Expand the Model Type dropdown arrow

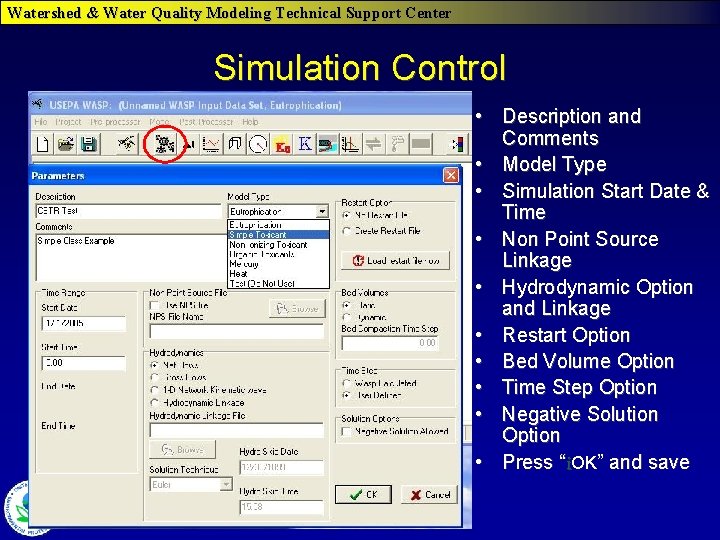pos(322,211)
